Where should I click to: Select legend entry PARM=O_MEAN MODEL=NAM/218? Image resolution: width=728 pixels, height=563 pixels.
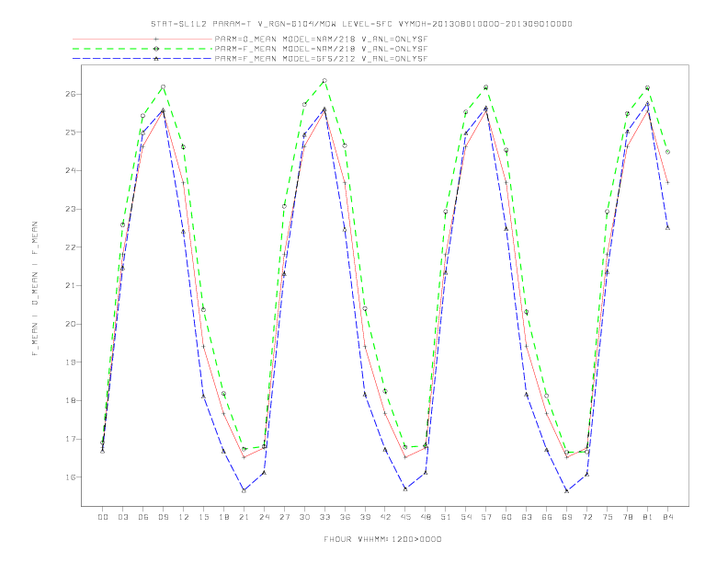322,39
